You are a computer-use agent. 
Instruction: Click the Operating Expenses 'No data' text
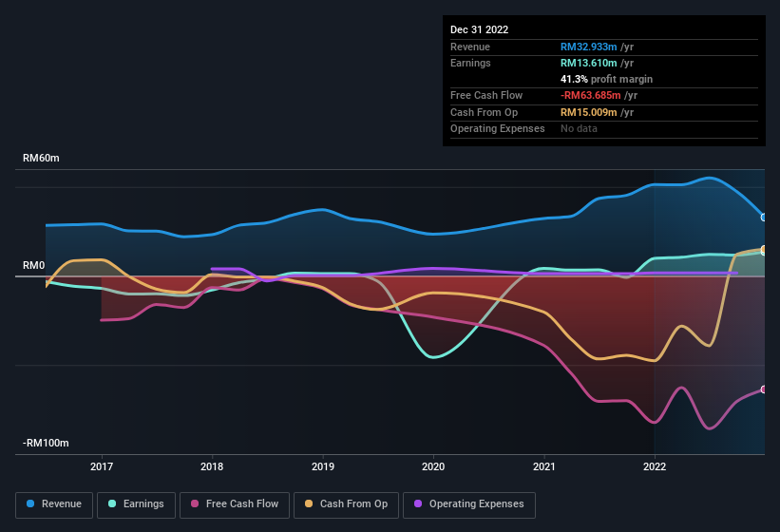pos(579,128)
